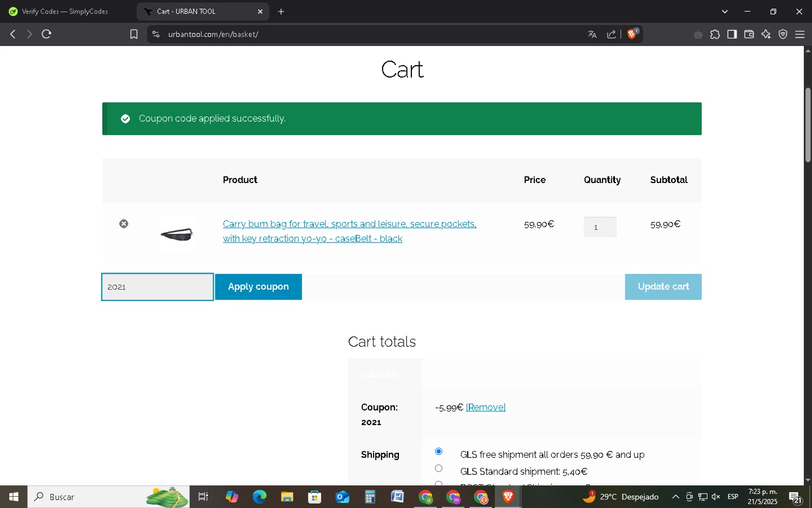Select GLS free shipment option

[x=438, y=451]
